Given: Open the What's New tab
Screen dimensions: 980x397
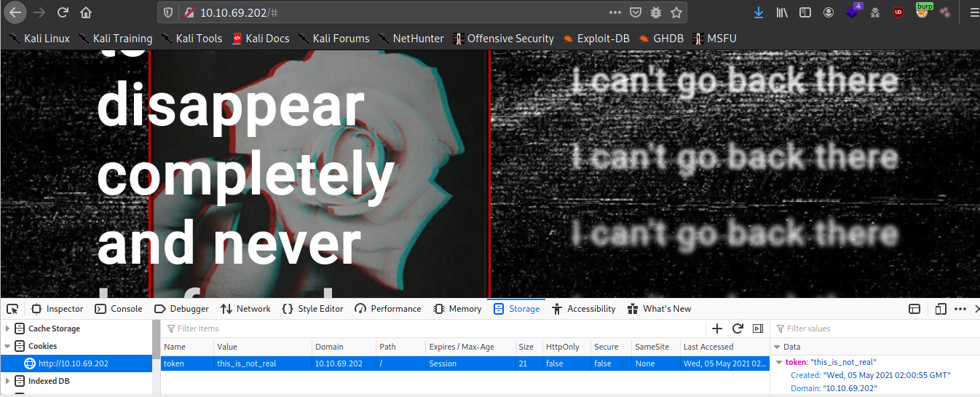Looking at the screenshot, I should coord(660,309).
